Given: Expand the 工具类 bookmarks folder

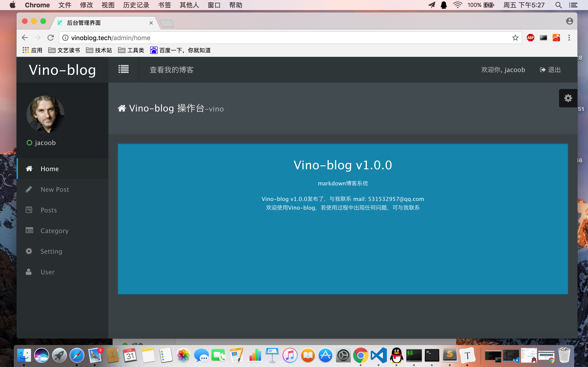Looking at the screenshot, I should point(131,50).
